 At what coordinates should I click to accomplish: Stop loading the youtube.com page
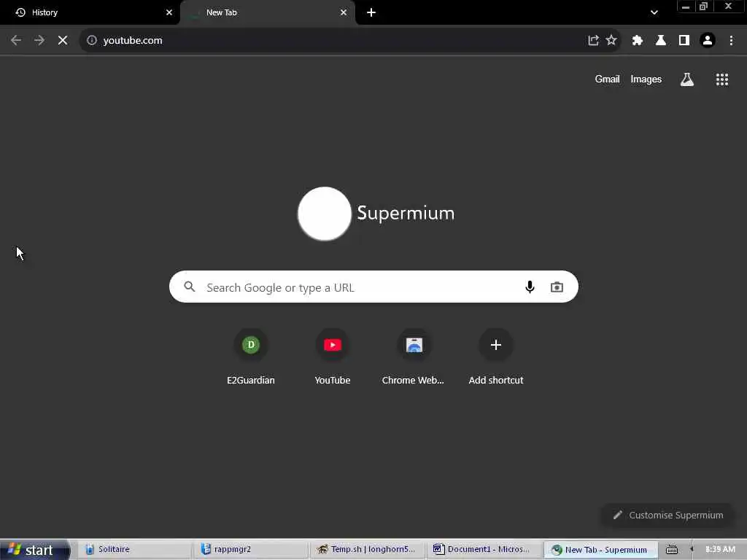63,41
